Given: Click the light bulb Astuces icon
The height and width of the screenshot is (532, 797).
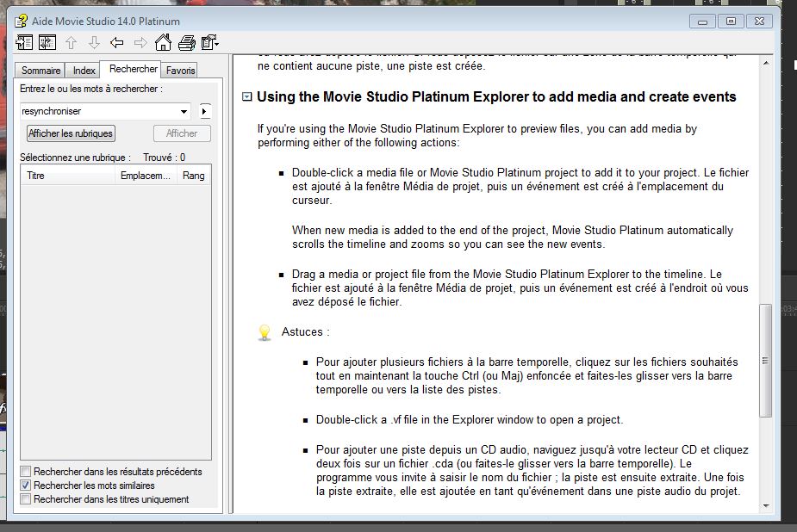Looking at the screenshot, I should 265,332.
